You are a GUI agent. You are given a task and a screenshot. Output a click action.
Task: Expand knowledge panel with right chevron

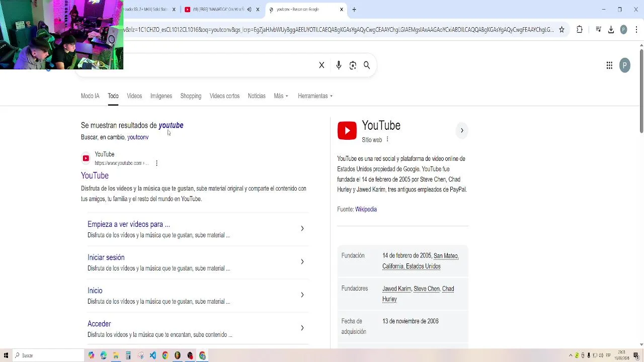point(462,131)
